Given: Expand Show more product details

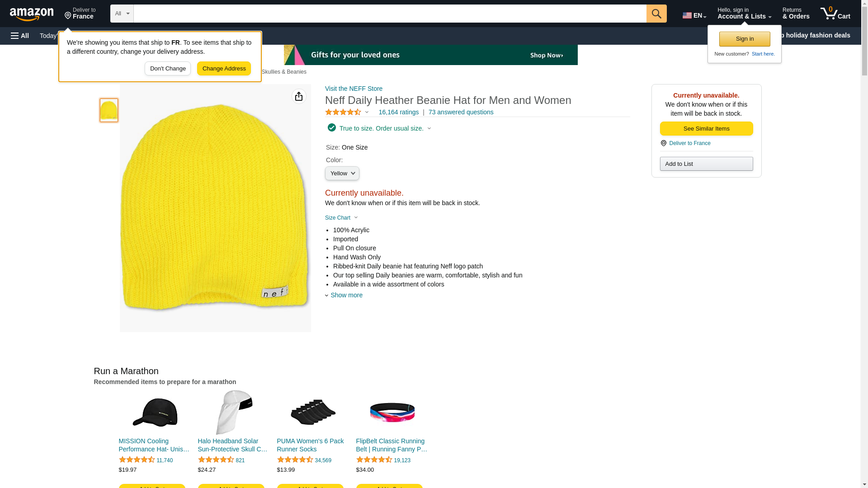Looking at the screenshot, I should click(x=346, y=295).
